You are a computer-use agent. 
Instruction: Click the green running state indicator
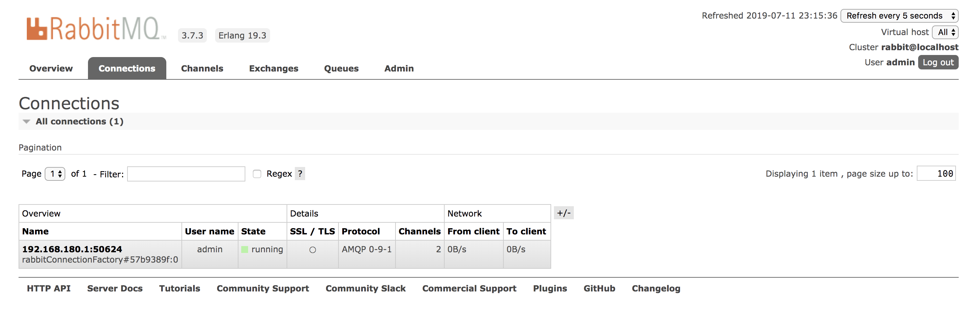coord(245,250)
